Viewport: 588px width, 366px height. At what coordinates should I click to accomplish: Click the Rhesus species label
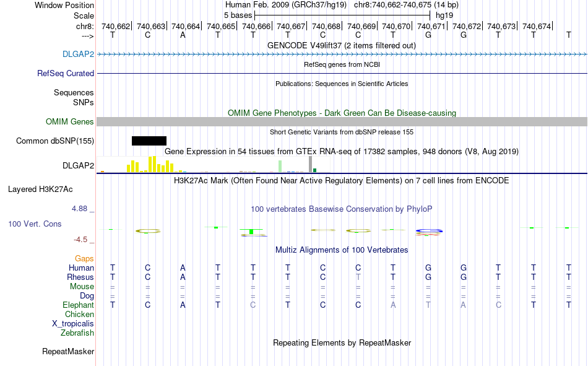80,277
